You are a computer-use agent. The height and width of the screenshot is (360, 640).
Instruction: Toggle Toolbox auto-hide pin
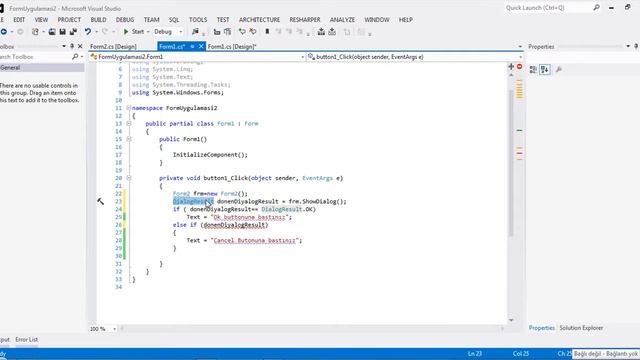[72, 47]
